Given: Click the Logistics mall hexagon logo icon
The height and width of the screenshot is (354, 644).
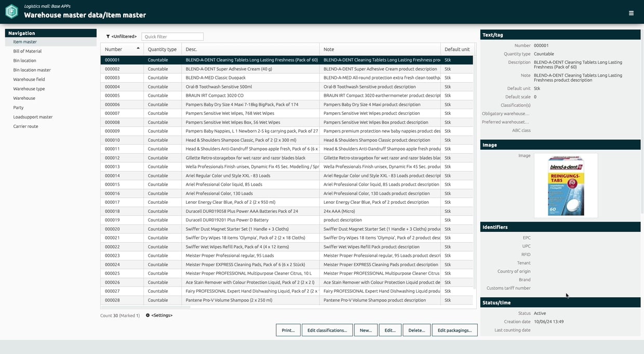Looking at the screenshot, I should [x=11, y=11].
